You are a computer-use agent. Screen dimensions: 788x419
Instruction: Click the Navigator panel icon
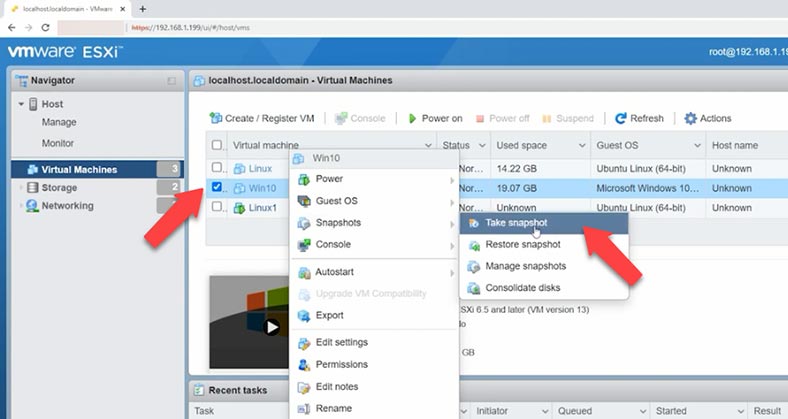[x=22, y=80]
